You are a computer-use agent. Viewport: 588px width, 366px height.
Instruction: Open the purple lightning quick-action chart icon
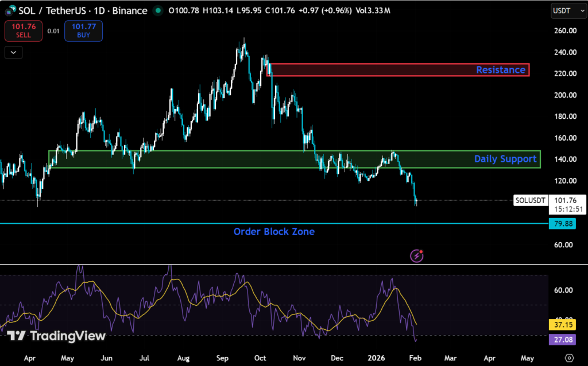(416, 256)
